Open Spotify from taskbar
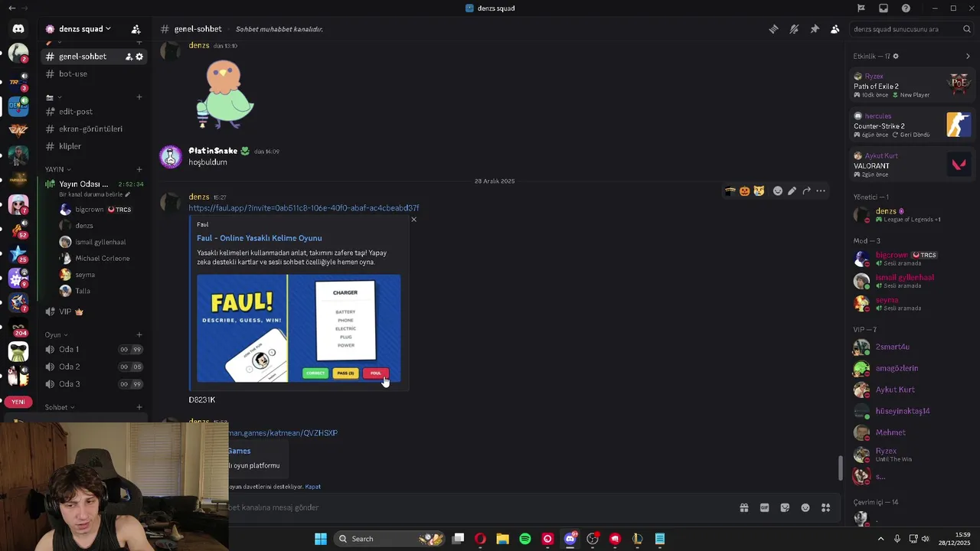This screenshot has height=551, width=980. (525, 539)
